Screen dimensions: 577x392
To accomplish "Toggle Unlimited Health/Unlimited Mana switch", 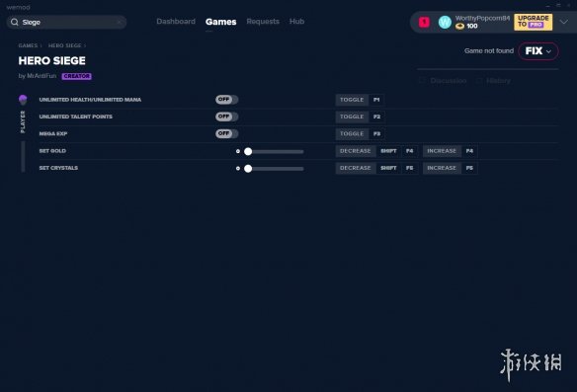I will tap(226, 100).
